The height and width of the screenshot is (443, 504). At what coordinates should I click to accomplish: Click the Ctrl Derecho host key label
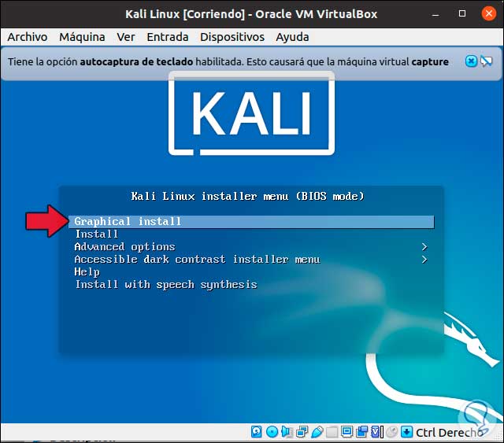[x=449, y=433]
